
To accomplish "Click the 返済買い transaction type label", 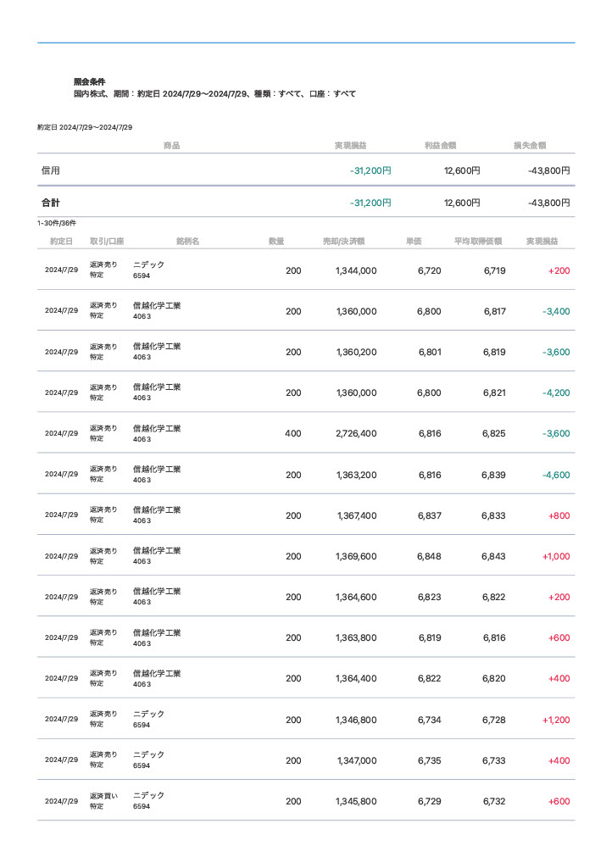I will click(103, 796).
